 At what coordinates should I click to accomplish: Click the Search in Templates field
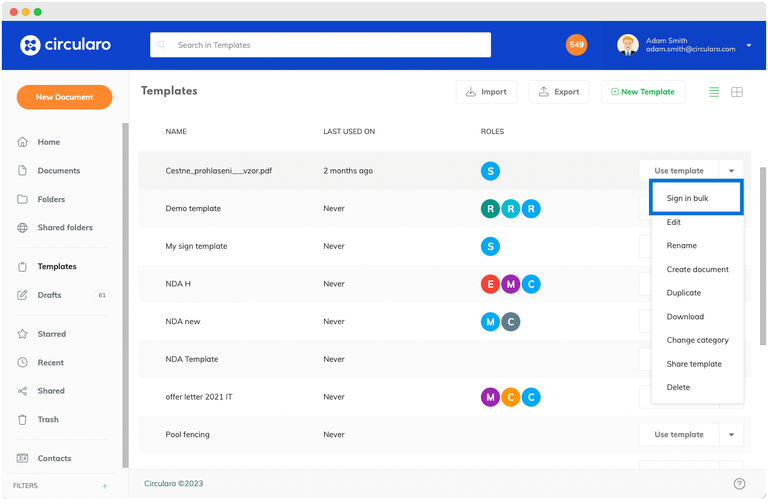pyautogui.click(x=320, y=45)
